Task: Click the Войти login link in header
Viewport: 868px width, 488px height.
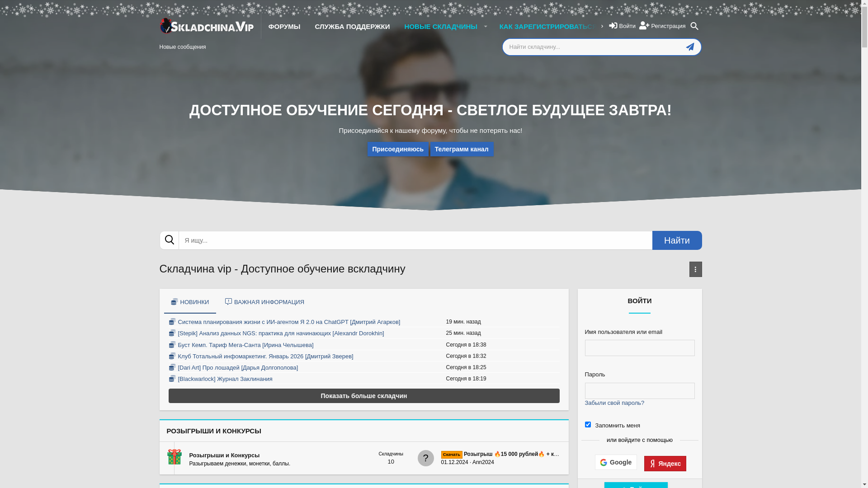Action: 622,26
